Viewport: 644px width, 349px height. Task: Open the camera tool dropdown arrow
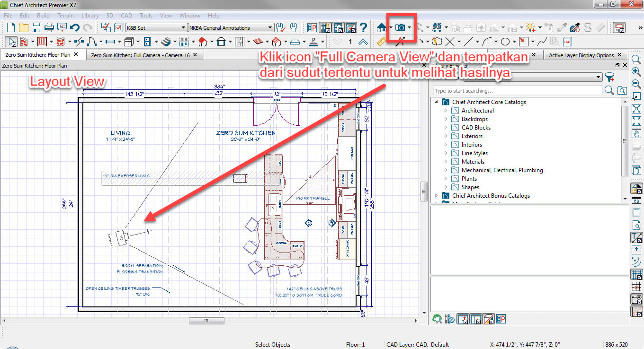(x=410, y=28)
